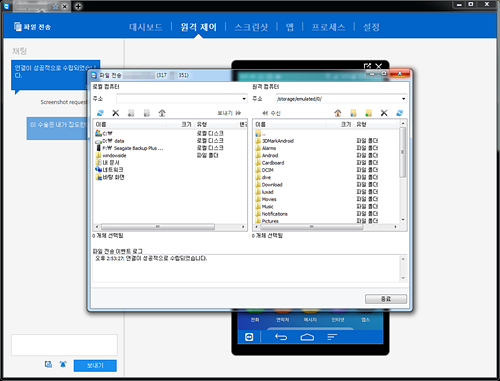Select D:₩ data drive in local list
This screenshot has height=381, width=500.
pyautogui.click(x=113, y=141)
